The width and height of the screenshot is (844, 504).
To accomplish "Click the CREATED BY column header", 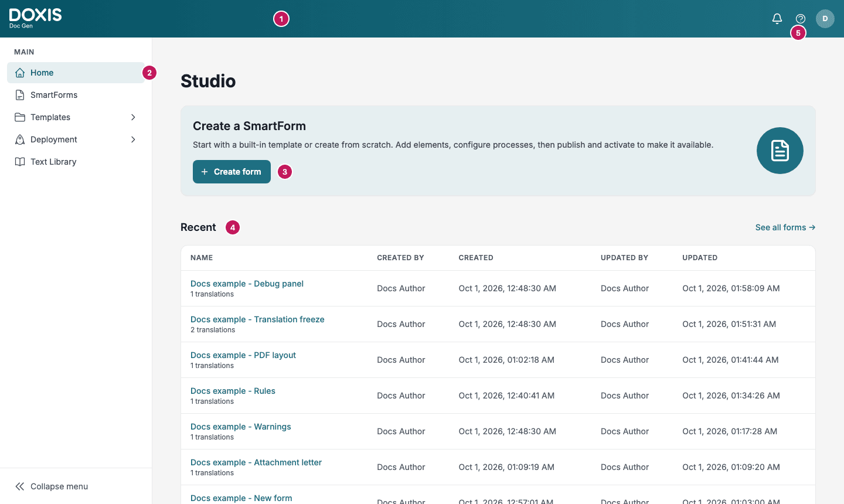I will pos(400,258).
